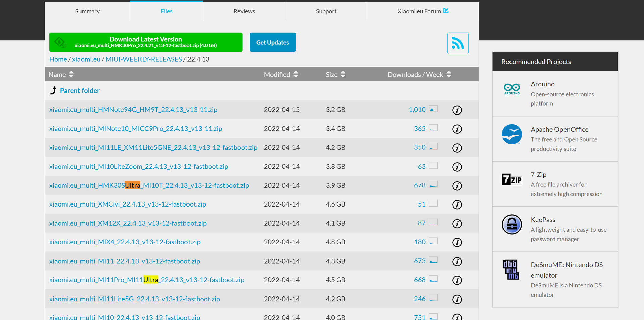Download xiaomi.eu_multi_HMNote94G_HM9T zip file
644x320 pixels.
[x=133, y=110]
